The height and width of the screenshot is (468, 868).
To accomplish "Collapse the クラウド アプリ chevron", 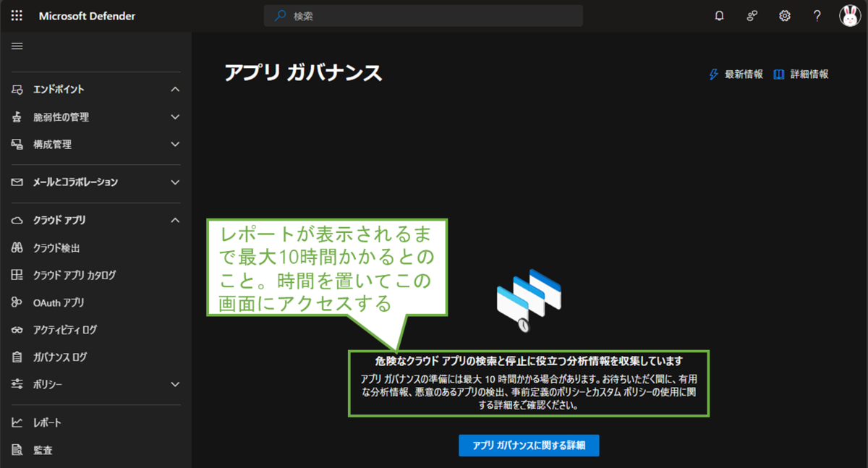I will pyautogui.click(x=175, y=221).
